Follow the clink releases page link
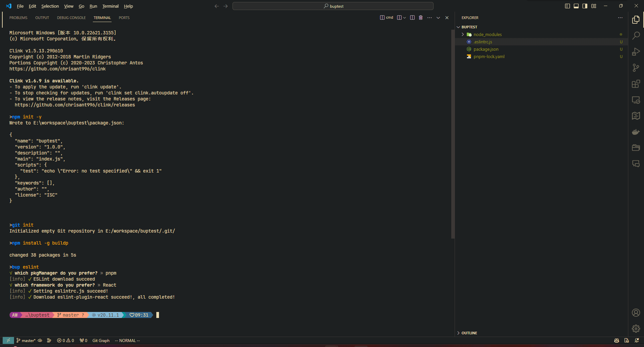 click(x=75, y=105)
